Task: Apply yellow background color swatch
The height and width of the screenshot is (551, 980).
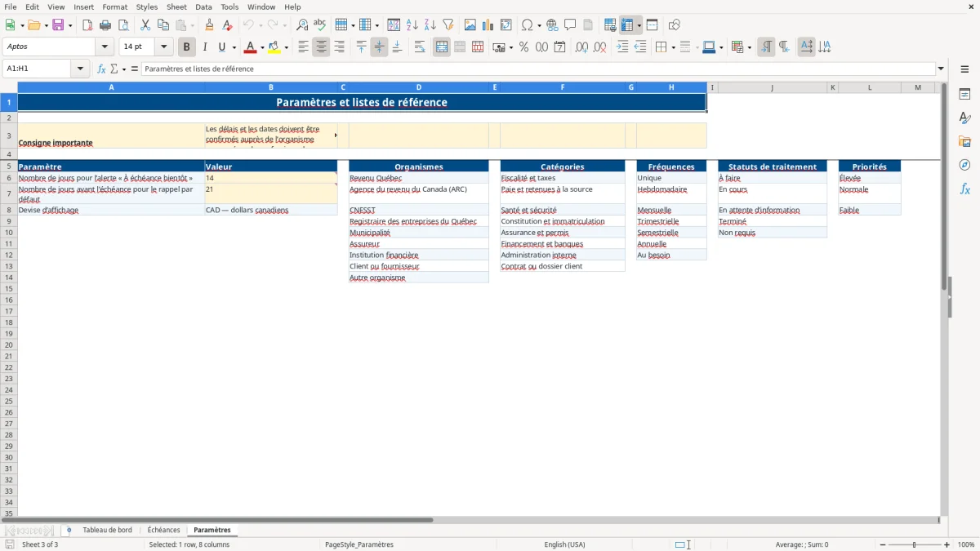Action: pos(274,47)
